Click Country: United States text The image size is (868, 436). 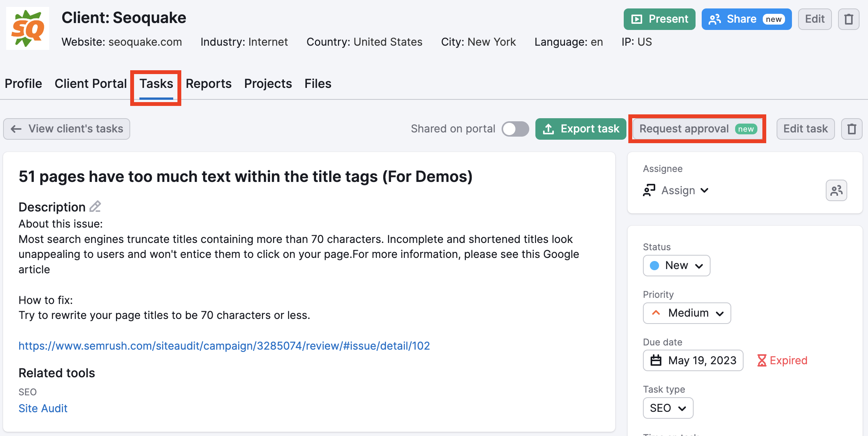[364, 42]
